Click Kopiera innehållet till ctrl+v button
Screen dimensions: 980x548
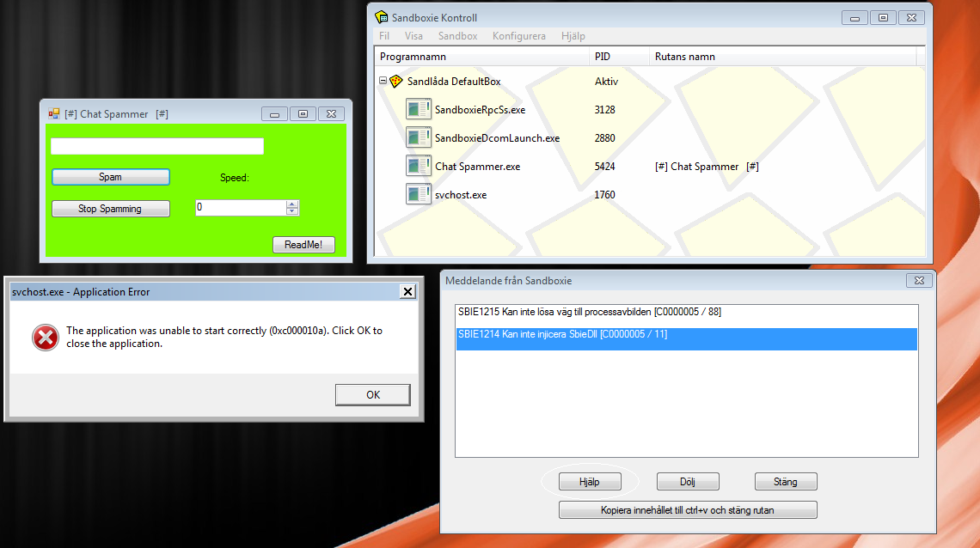(688, 510)
